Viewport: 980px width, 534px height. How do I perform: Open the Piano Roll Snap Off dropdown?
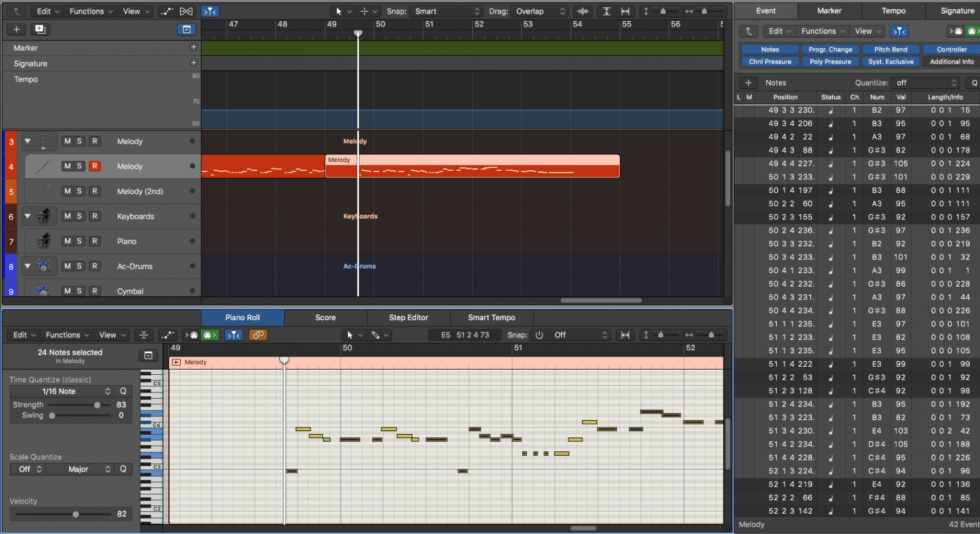579,335
